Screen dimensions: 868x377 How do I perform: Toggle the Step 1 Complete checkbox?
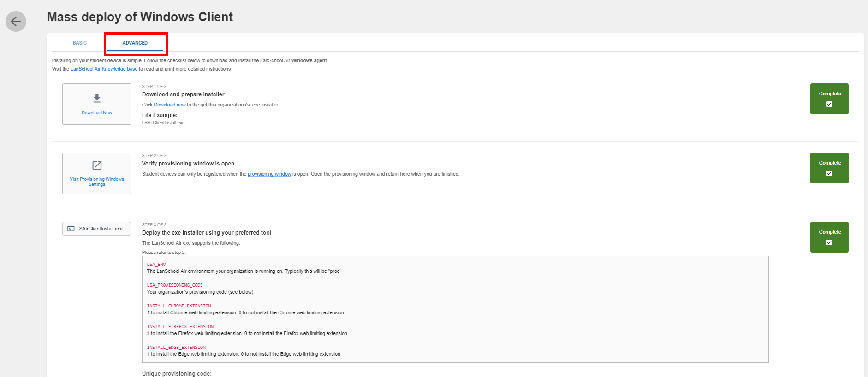tap(829, 104)
